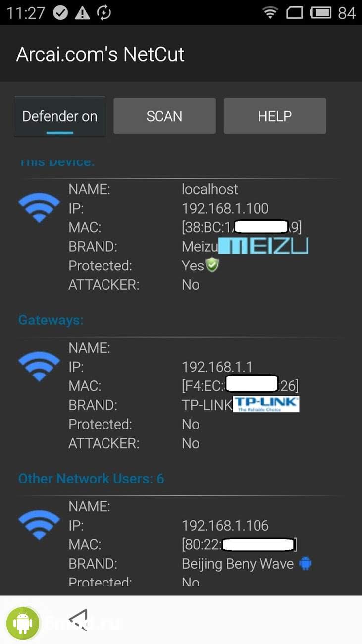This screenshot has width=362, height=644.
Task: Select the Gateways section header
Action: 51,320
